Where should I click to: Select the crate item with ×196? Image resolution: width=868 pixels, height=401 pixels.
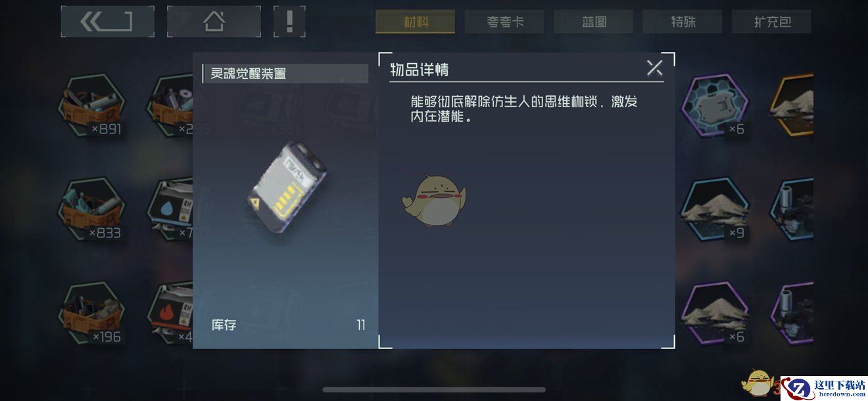coord(91,313)
